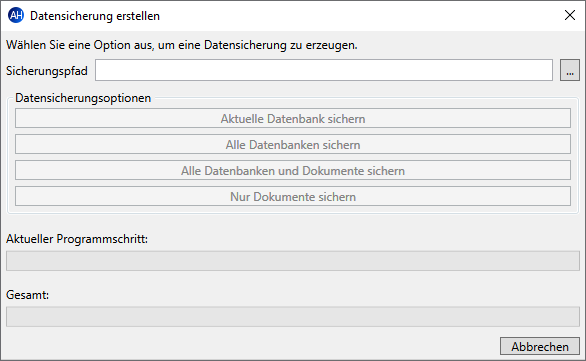The image size is (586, 361).
Task: Focus the Sicherungspfad text field
Action: pos(324,70)
